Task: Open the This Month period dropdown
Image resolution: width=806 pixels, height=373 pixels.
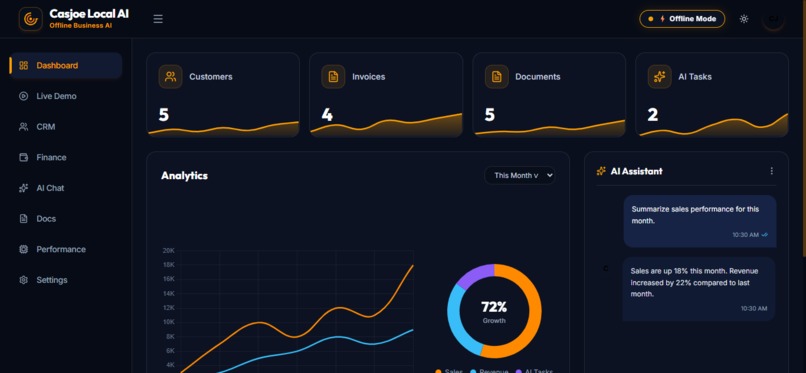Action: 520,175
